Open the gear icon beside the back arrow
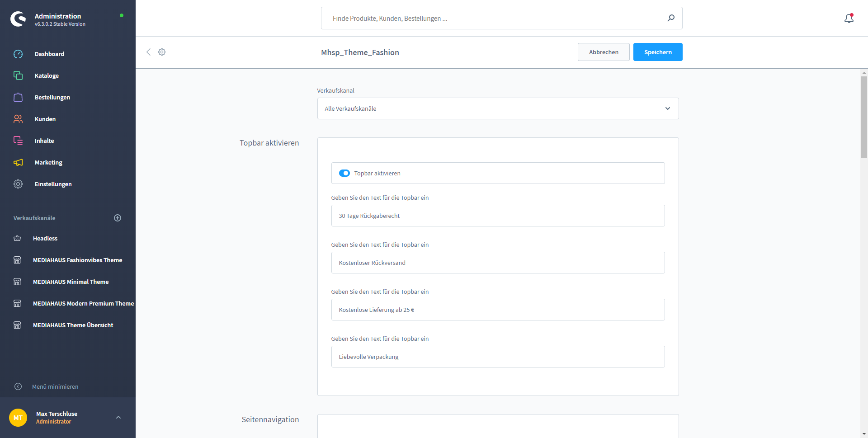 (162, 52)
